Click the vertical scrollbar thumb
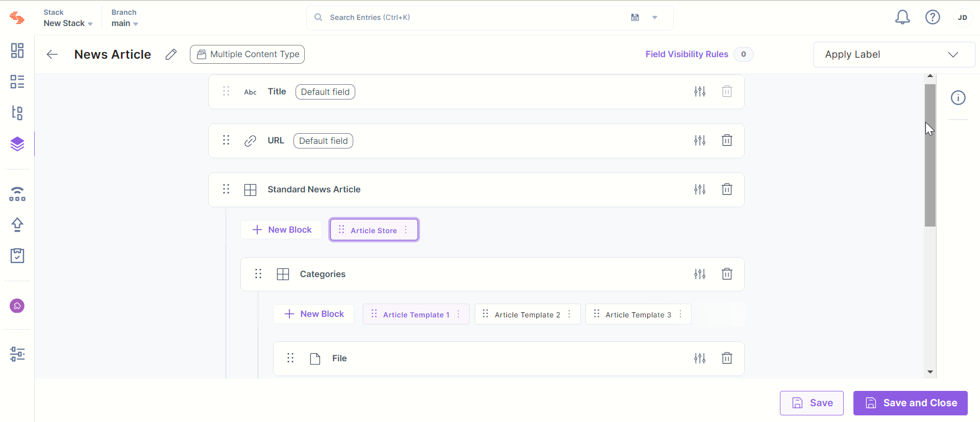 coord(930,155)
